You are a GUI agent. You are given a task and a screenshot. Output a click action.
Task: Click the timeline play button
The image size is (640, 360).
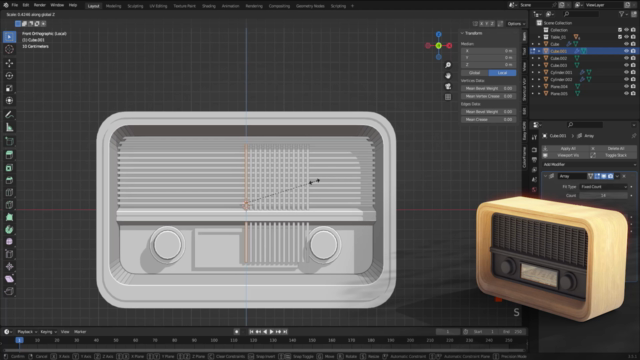(x=271, y=332)
